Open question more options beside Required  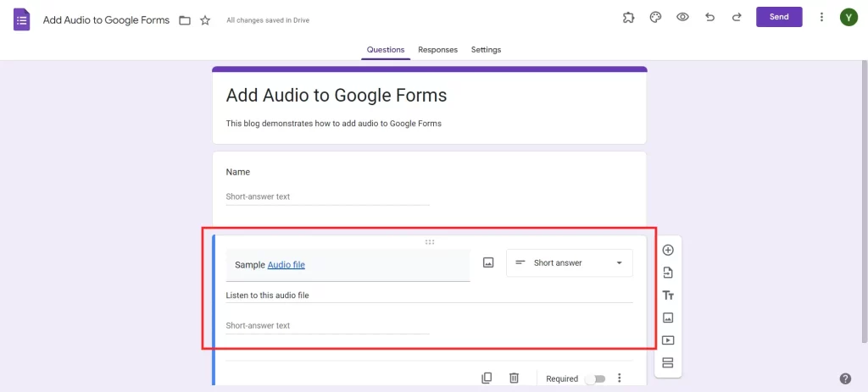[x=620, y=378]
